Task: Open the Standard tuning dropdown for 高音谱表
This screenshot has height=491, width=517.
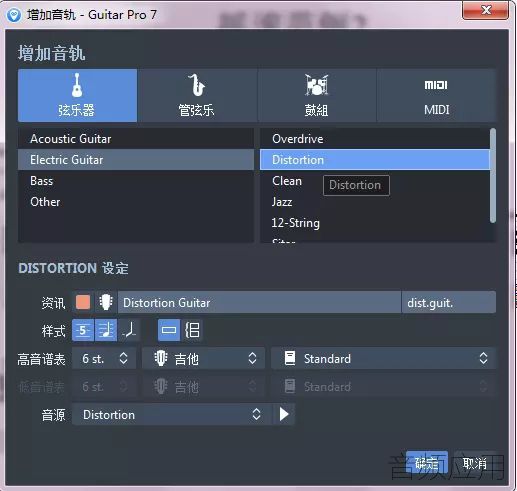Action: tap(384, 359)
